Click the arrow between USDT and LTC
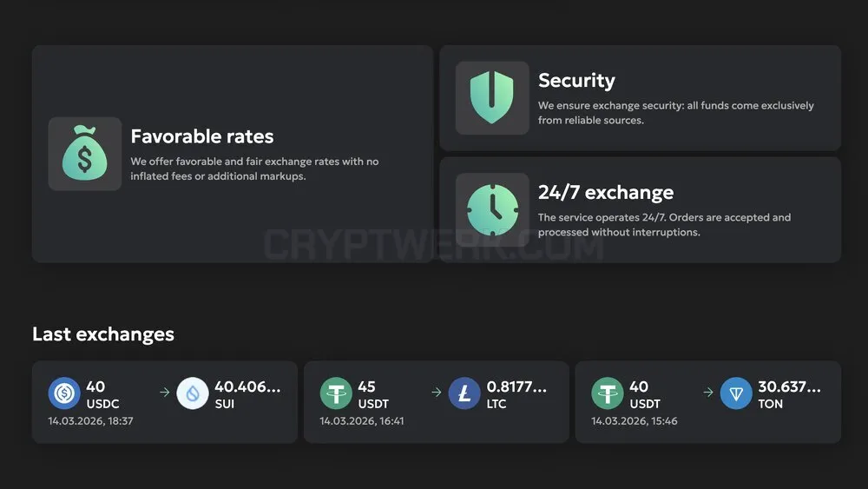The image size is (868, 489). [x=437, y=392]
